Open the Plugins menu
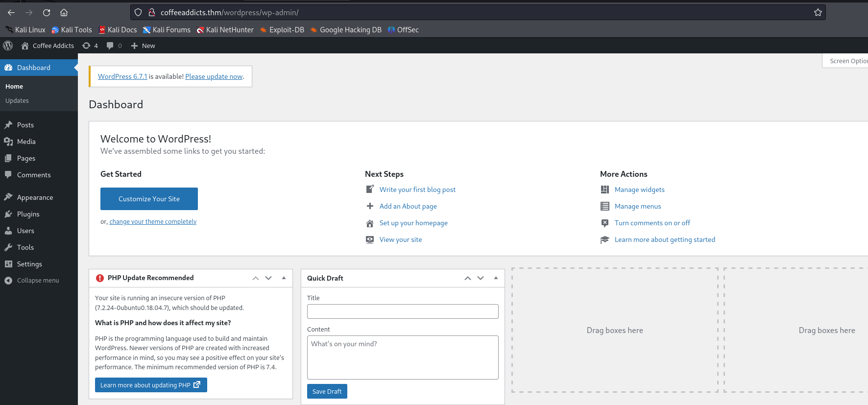The width and height of the screenshot is (868, 405). coord(28,214)
